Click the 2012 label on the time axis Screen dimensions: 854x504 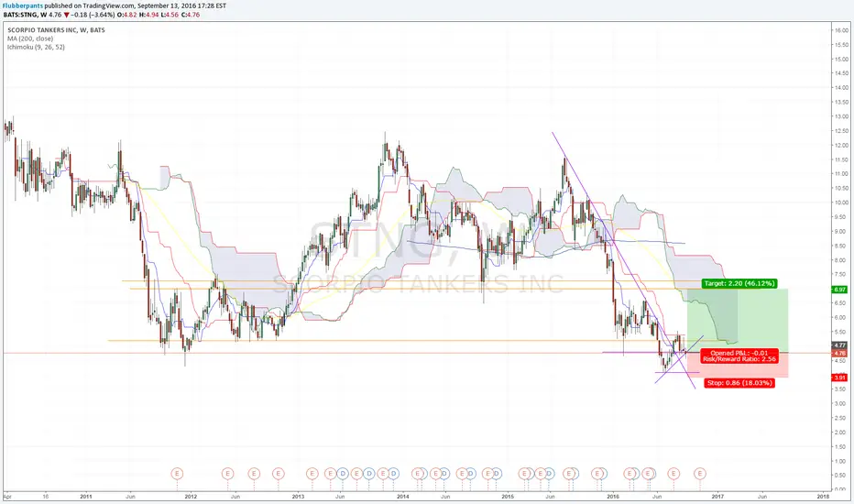[191, 497]
